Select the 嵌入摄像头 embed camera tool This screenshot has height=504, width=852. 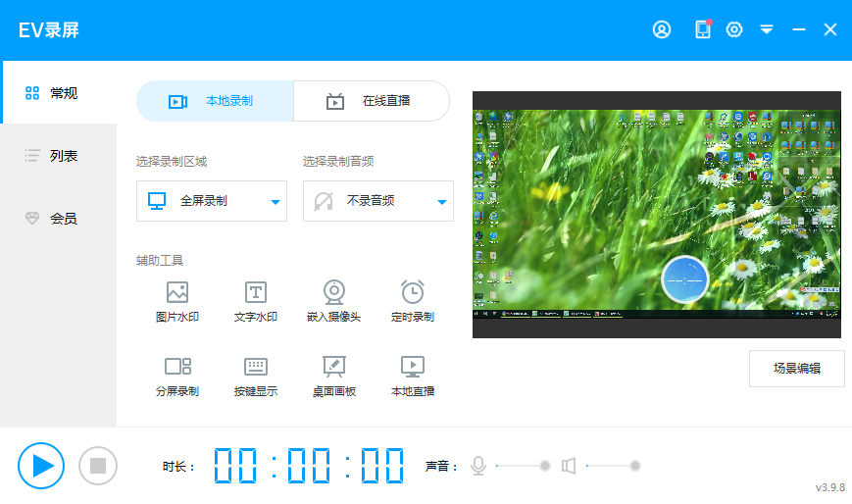point(334,301)
